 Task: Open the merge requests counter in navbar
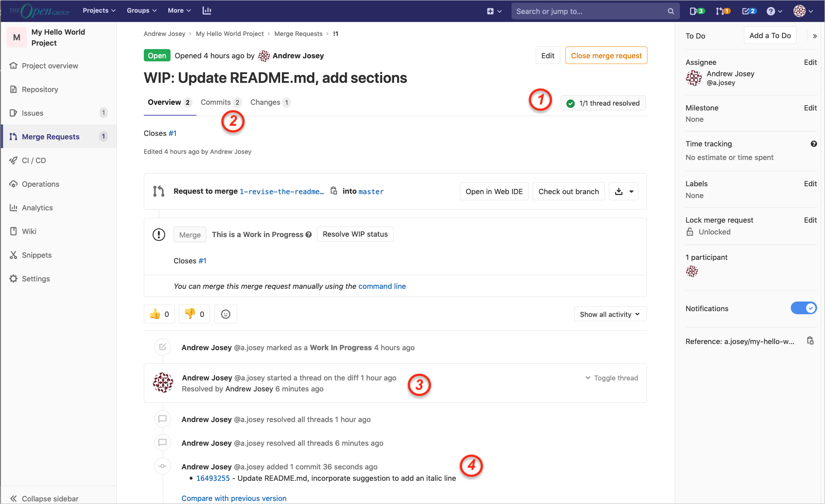(x=723, y=11)
